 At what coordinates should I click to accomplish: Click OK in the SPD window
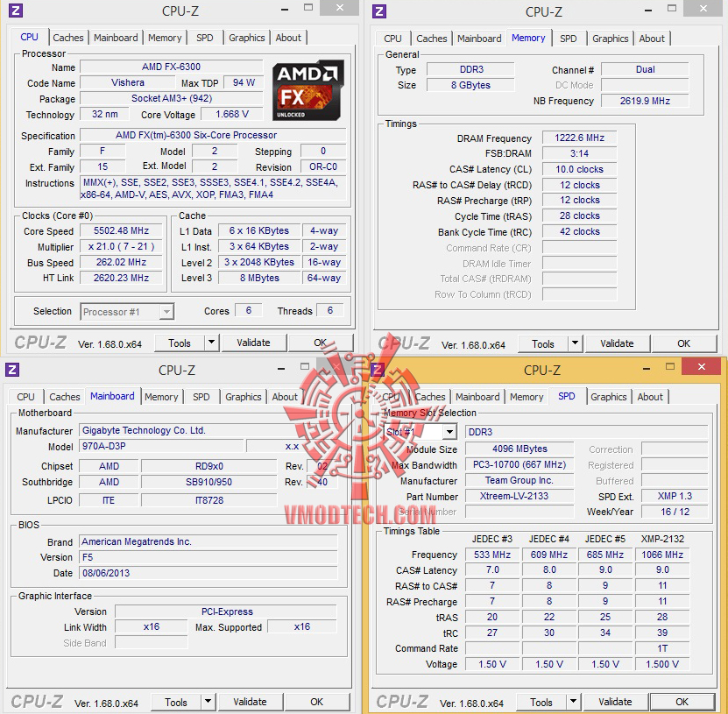[x=682, y=702]
